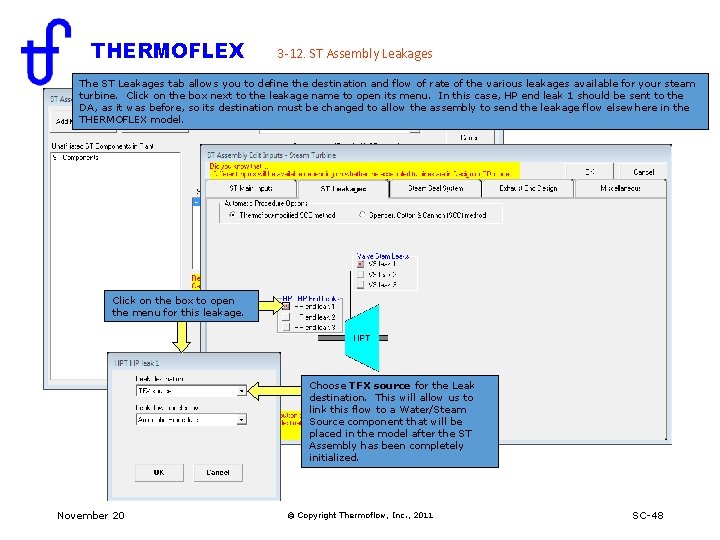This screenshot has width=720, height=540.
Task: Click the HP end leak 3 box
Action: [286, 327]
